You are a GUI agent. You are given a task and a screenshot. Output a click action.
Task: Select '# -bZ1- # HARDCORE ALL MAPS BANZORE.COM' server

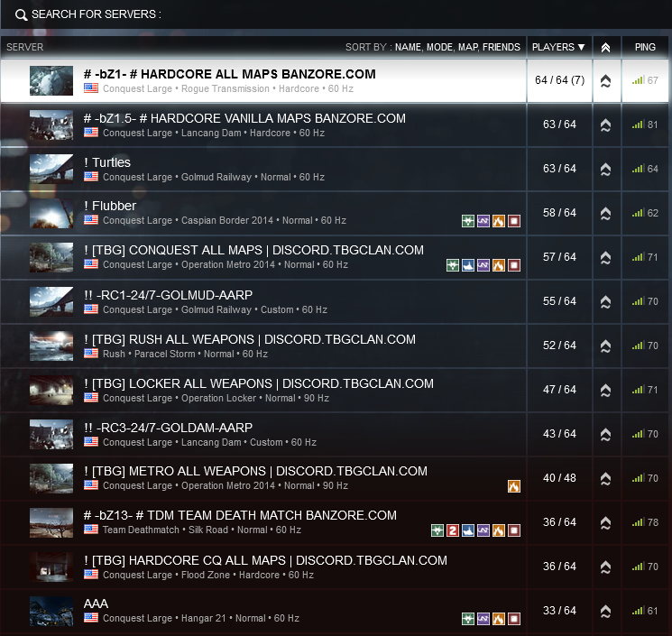point(230,74)
